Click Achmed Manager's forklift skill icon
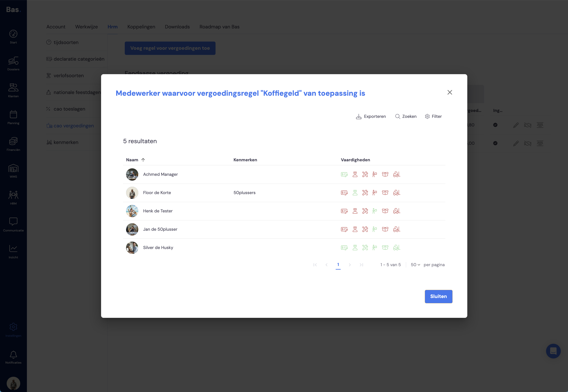The width and height of the screenshot is (568, 392). click(x=397, y=174)
